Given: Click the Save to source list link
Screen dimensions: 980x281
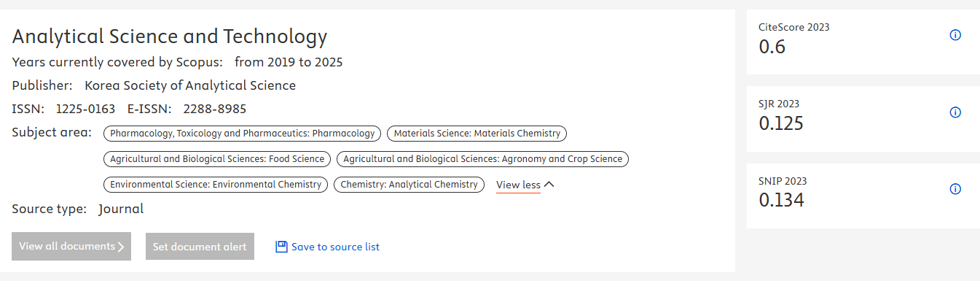Looking at the screenshot, I should [x=335, y=247].
